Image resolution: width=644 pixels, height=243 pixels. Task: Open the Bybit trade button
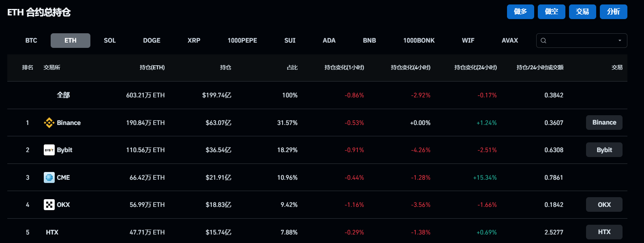604,150
